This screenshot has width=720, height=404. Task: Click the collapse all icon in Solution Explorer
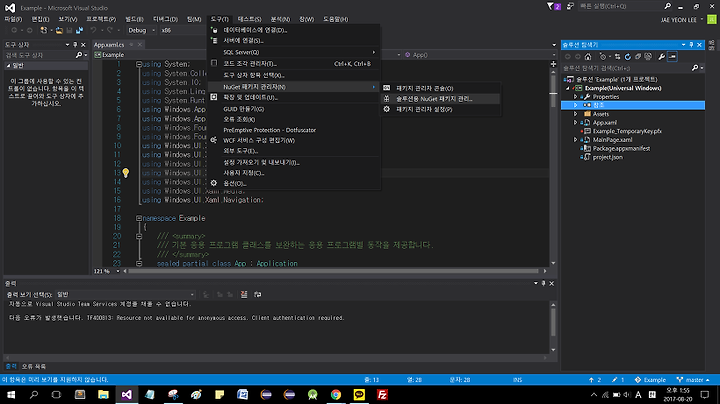(638, 56)
